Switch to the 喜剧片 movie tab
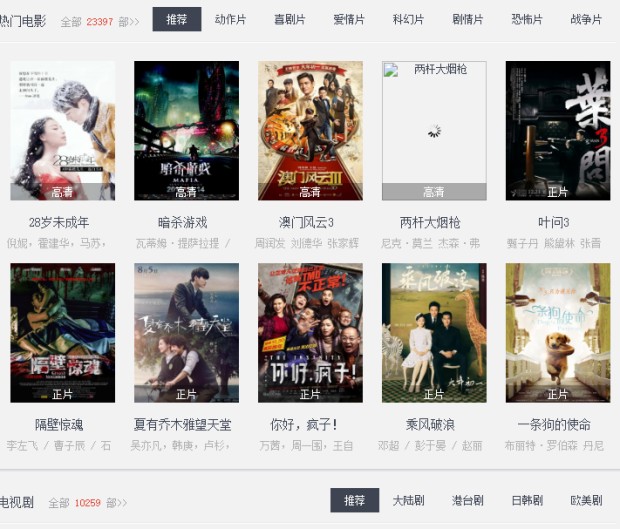This screenshot has width=620, height=529. tap(289, 19)
